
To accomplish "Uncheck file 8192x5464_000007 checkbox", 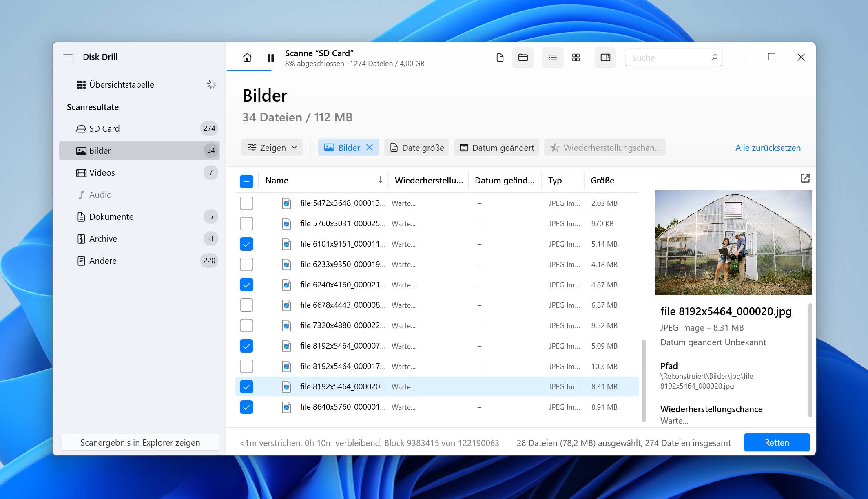I will pyautogui.click(x=246, y=346).
